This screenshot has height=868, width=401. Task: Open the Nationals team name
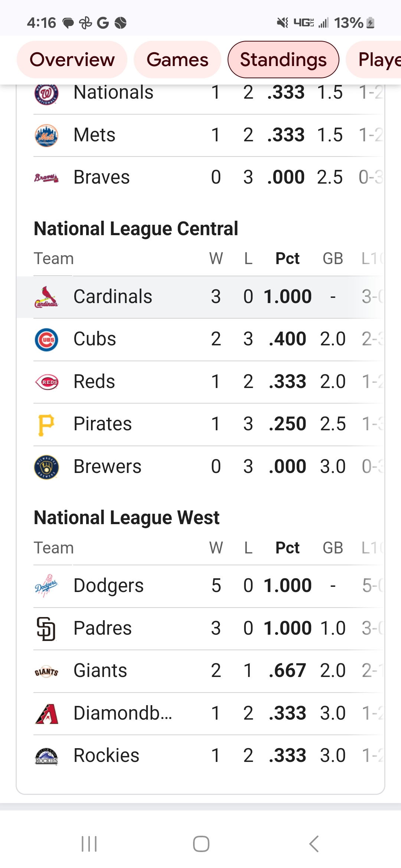pos(113,92)
